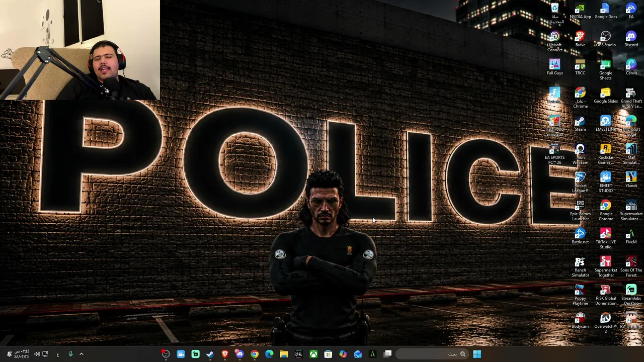Open the Recycle Bin desktop icon
The image size is (644, 362).
point(554,14)
